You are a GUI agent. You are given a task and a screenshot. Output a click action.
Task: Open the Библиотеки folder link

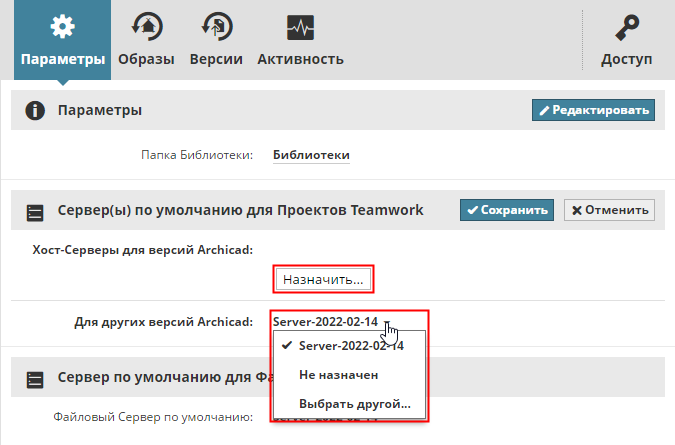(x=311, y=155)
